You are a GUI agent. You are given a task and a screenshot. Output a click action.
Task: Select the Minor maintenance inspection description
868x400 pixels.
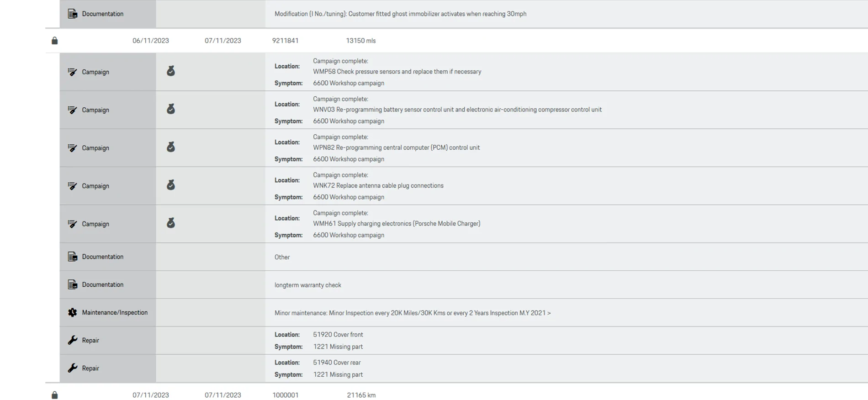coord(413,313)
